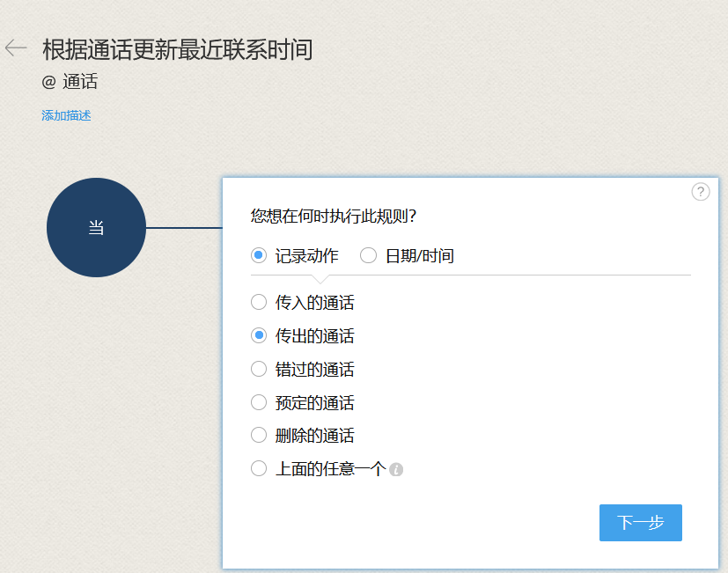Click the 通话 module label
This screenshot has width=728, height=573.
tap(80, 83)
